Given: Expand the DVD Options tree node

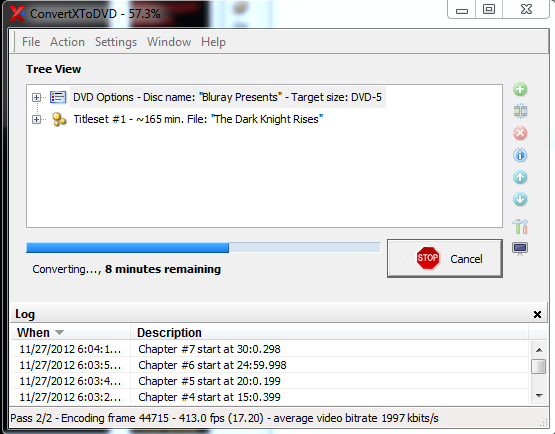Looking at the screenshot, I should coord(36,97).
